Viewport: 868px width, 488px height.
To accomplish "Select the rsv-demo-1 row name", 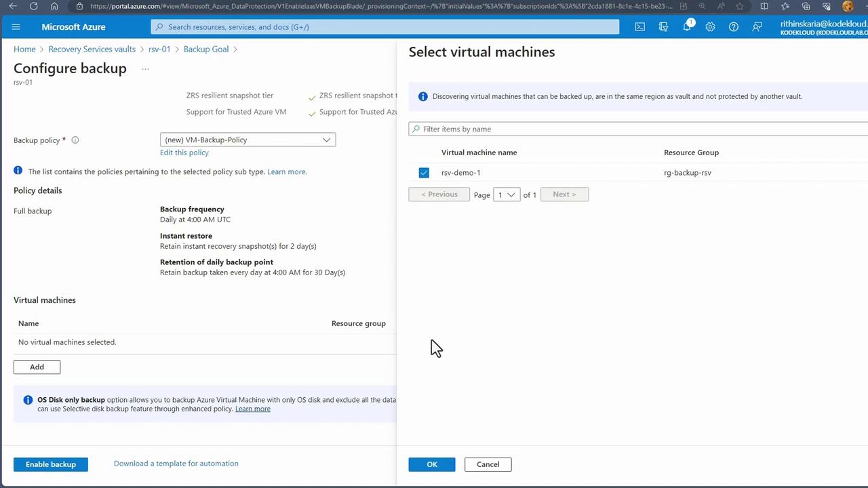I will point(460,173).
